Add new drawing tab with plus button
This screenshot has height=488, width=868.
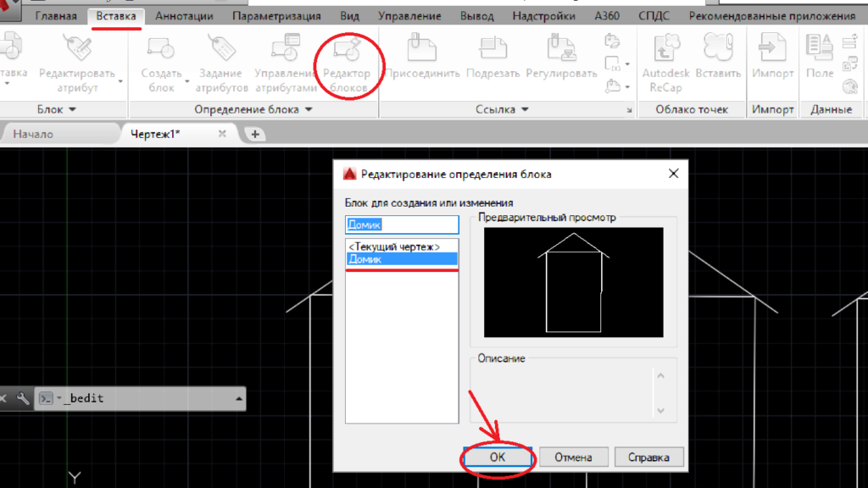(254, 135)
